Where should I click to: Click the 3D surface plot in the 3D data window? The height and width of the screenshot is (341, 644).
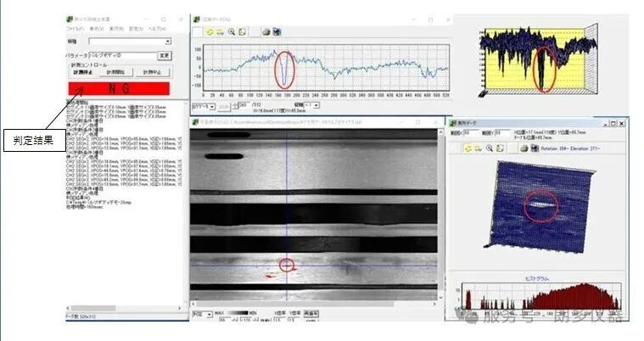click(540, 207)
